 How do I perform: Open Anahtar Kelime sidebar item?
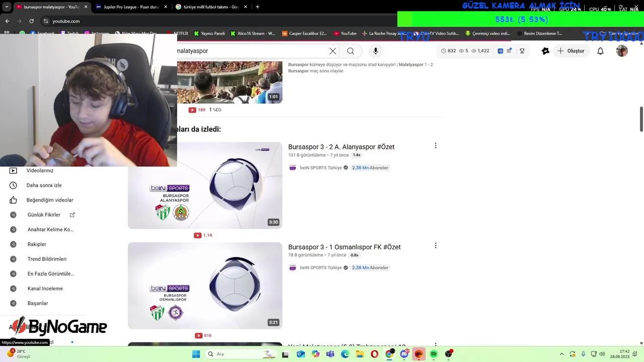[50, 230]
